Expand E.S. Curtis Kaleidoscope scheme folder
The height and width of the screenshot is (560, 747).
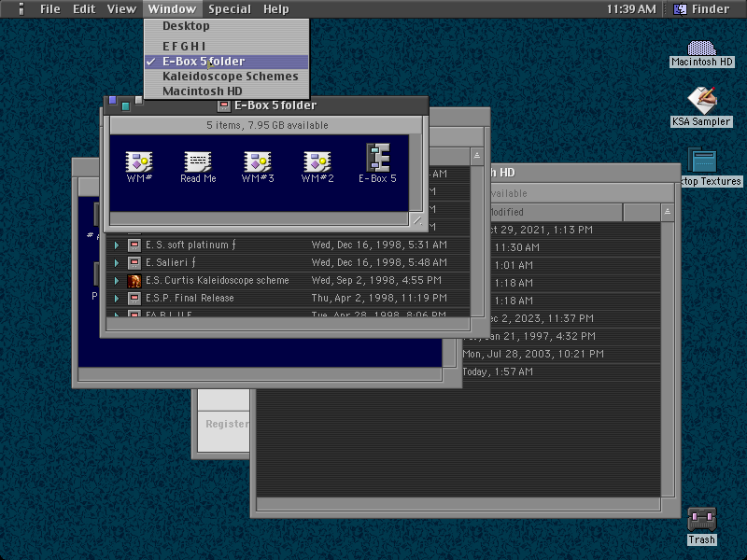(x=116, y=281)
